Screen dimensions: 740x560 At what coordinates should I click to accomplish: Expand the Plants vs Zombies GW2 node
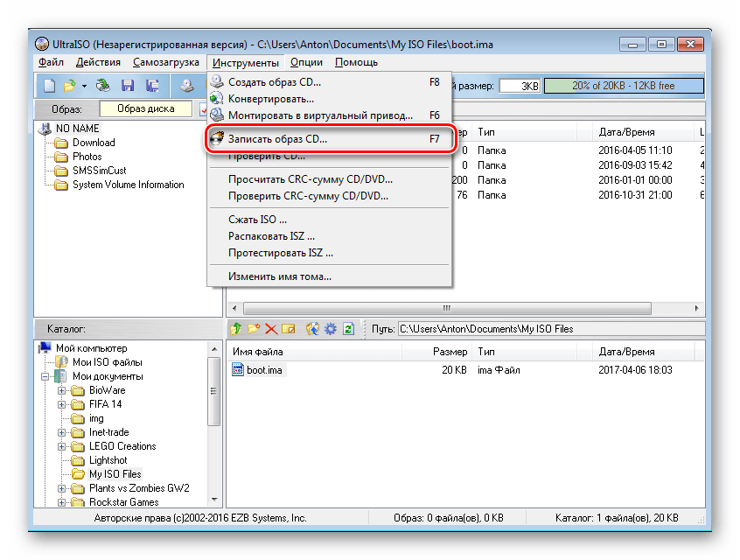click(61, 488)
